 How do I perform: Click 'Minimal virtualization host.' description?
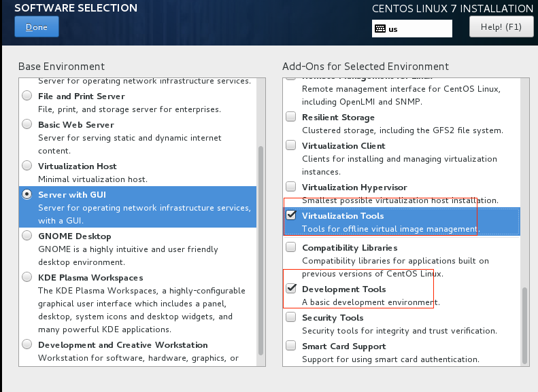click(93, 179)
